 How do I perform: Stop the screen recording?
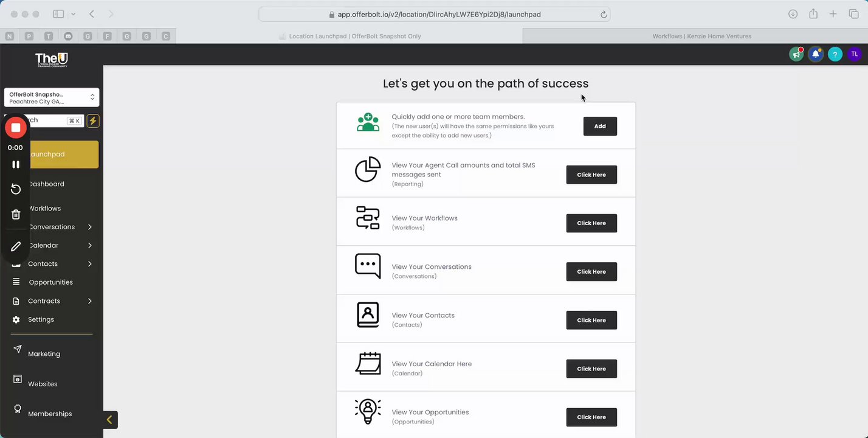[16, 128]
